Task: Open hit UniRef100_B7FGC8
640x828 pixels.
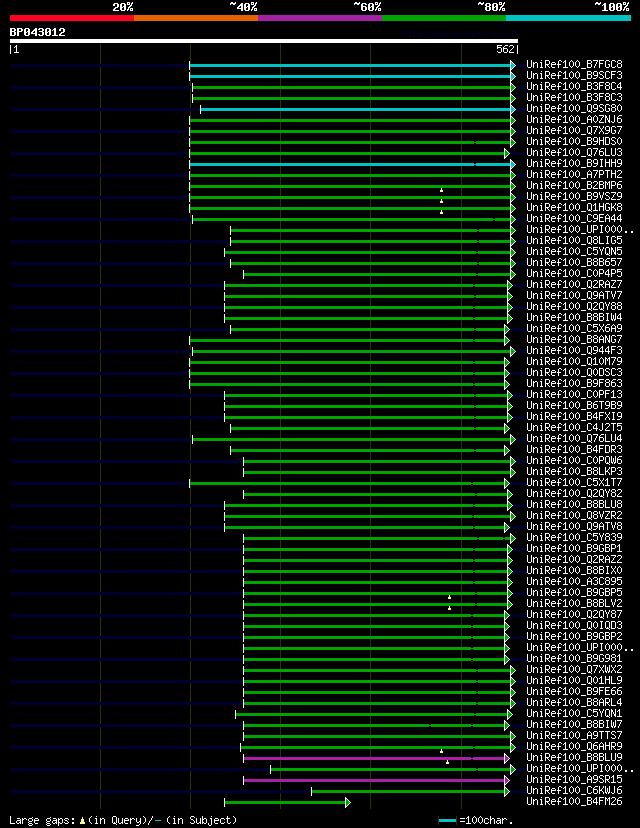Action: (574, 64)
